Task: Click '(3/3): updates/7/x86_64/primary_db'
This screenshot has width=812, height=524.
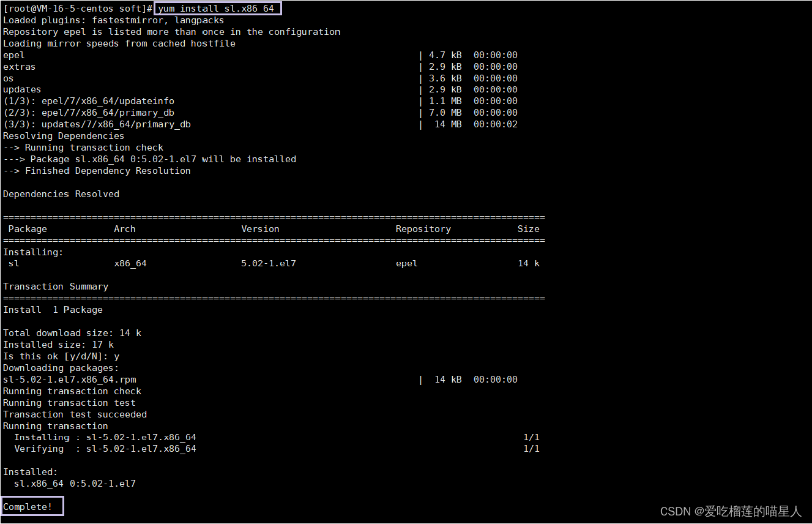Action: coord(97,124)
